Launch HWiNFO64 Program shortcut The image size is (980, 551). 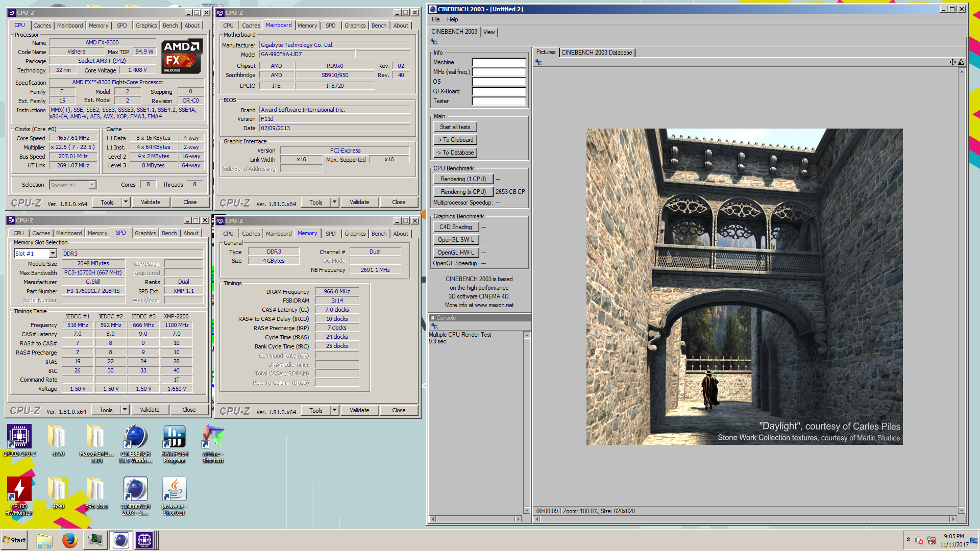(174, 443)
